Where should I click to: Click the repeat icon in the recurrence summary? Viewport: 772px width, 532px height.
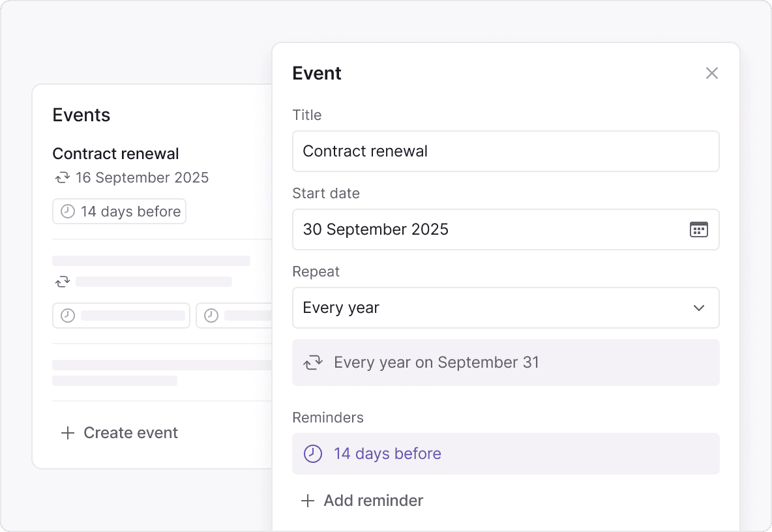(x=314, y=362)
